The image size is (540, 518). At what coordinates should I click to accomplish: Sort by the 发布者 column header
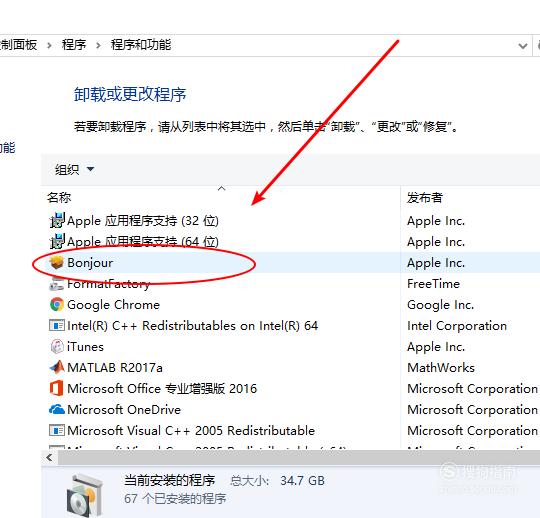pyautogui.click(x=425, y=197)
